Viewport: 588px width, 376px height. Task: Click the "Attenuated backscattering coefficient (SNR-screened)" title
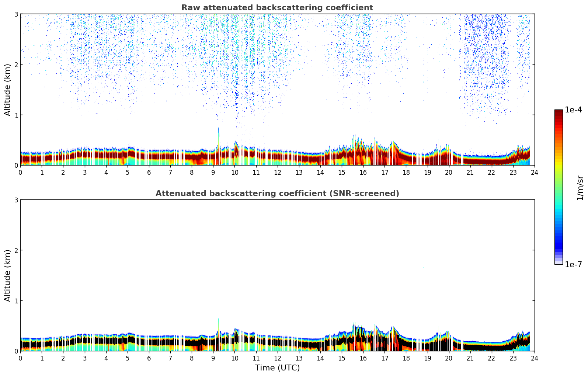pos(277,194)
